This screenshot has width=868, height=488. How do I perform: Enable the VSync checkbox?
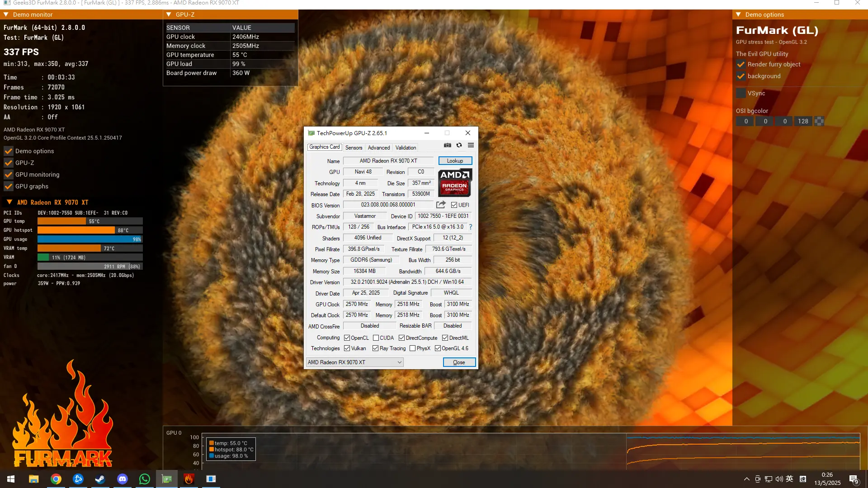[x=741, y=93]
